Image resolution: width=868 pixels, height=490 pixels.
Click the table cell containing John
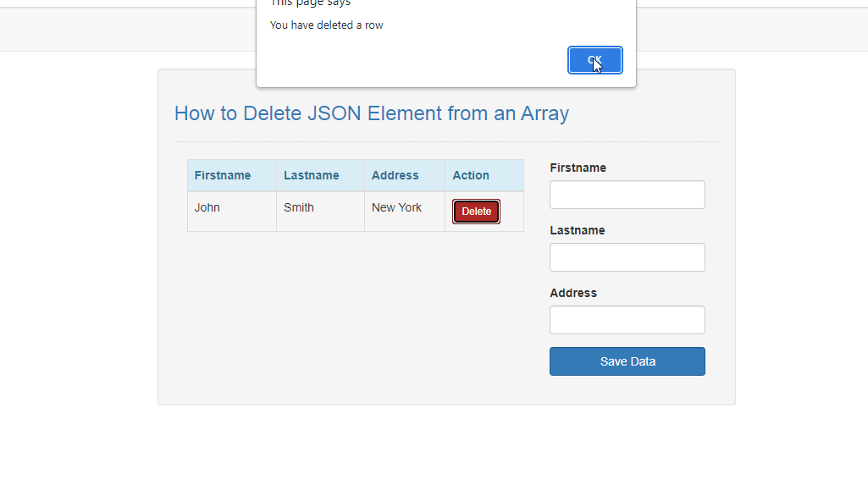coord(207,207)
